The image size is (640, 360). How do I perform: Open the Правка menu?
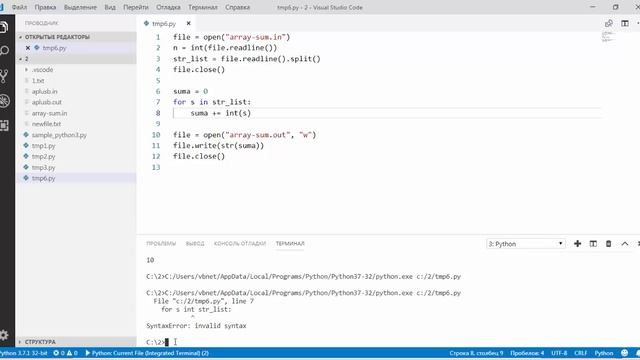45,7
